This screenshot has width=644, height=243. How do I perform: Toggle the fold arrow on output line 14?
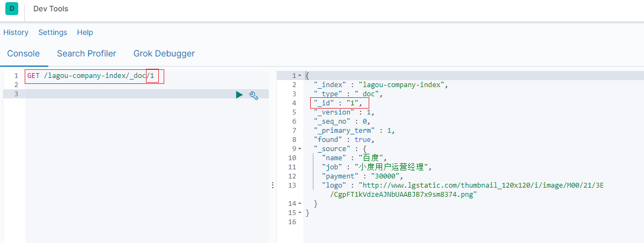(x=299, y=204)
